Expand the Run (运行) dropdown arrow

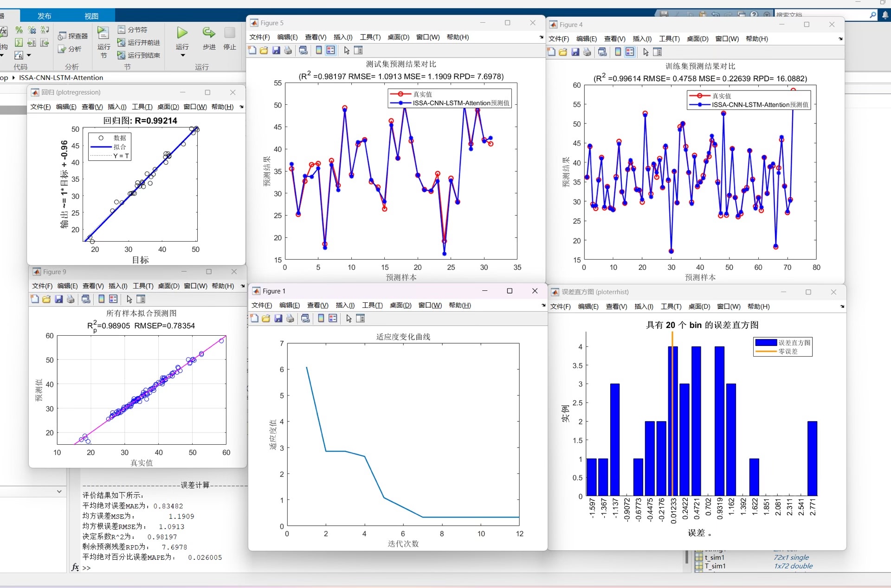tap(182, 56)
